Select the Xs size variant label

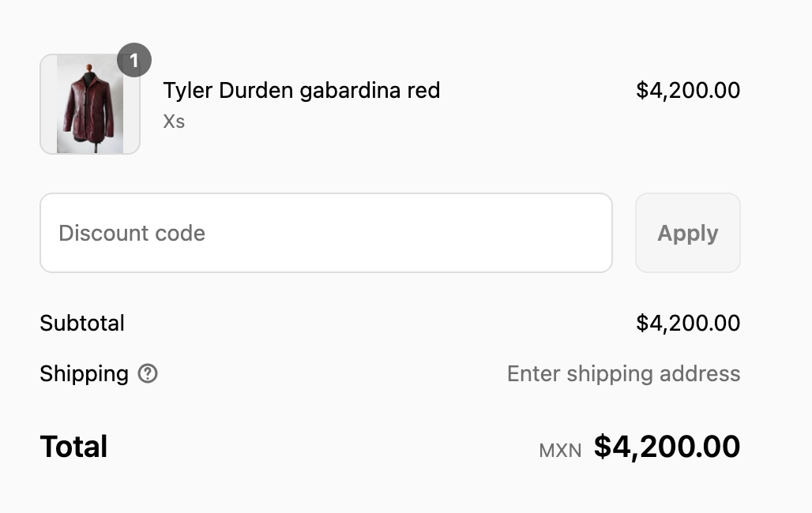coord(174,121)
